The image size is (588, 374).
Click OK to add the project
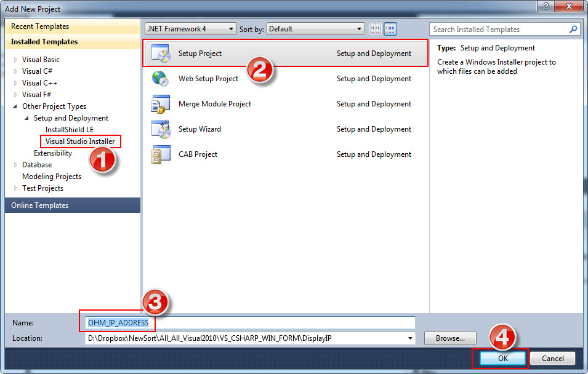[x=502, y=358]
